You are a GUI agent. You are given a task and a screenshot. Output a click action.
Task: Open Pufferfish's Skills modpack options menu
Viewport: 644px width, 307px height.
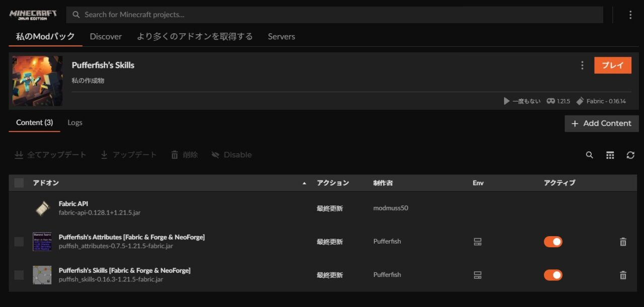pos(582,65)
